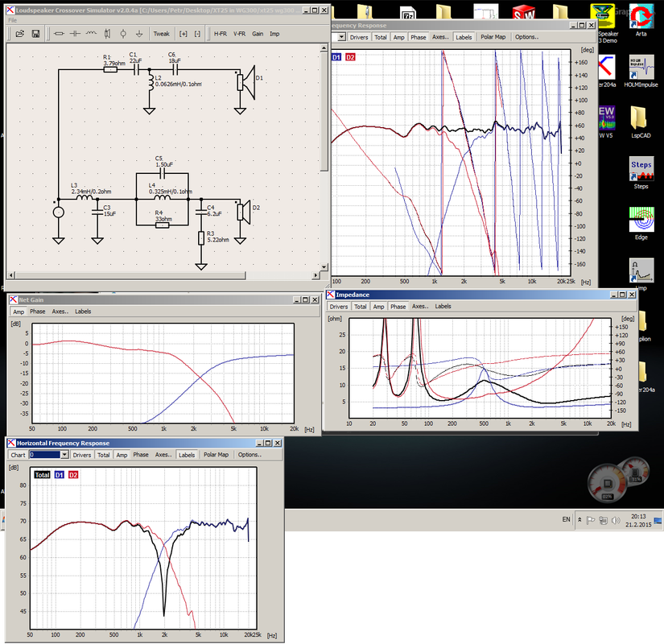Toggle the Total curve legend label
Viewport: 664px width, 644px height.
(x=42, y=475)
